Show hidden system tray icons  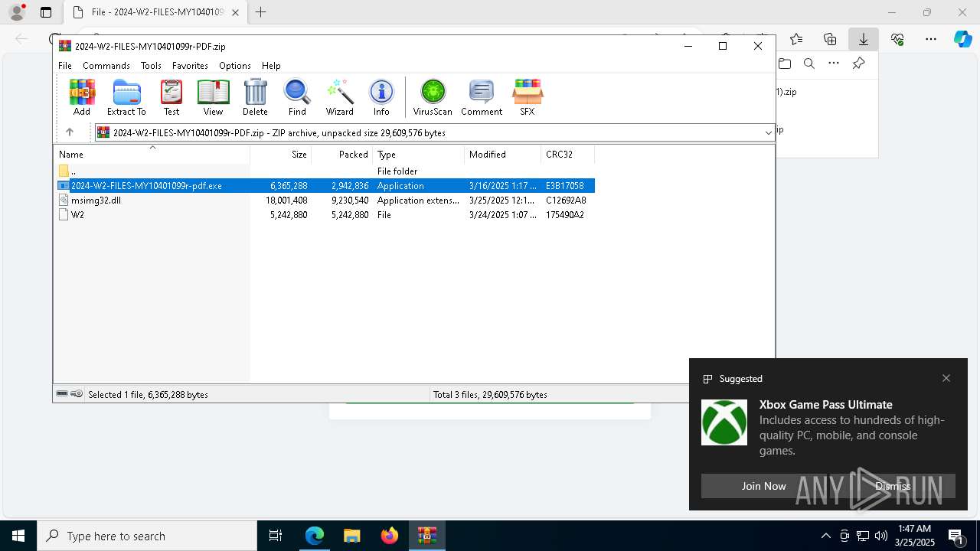825,536
